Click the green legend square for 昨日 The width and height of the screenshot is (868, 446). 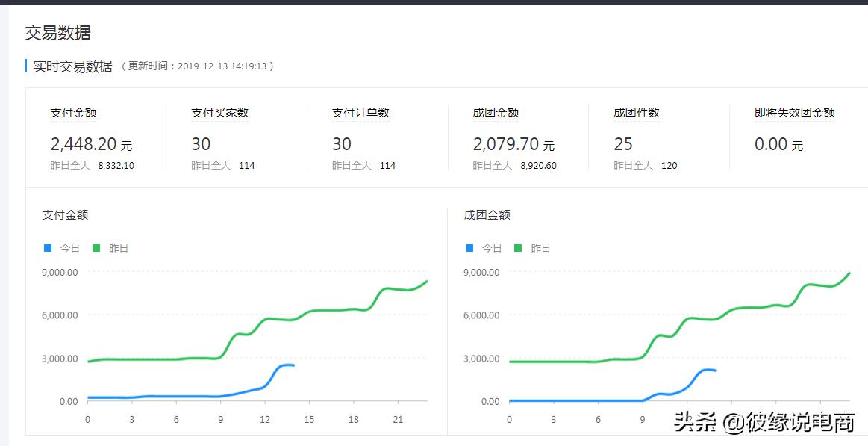coord(96,247)
